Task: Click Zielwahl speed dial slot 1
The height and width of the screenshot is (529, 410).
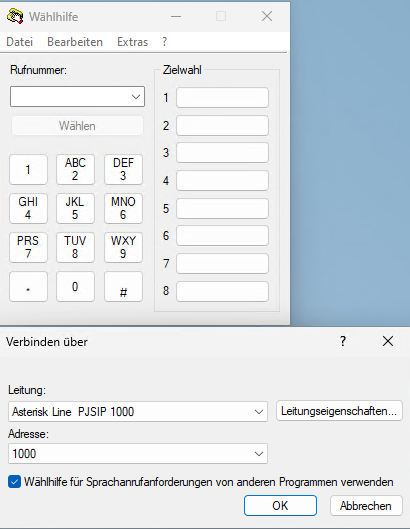Action: point(222,98)
